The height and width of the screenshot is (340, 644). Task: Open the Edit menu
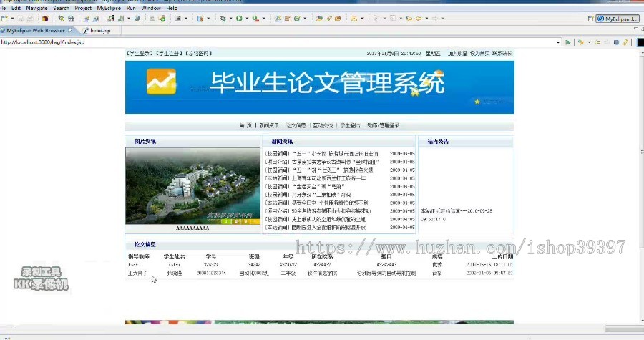point(16,8)
